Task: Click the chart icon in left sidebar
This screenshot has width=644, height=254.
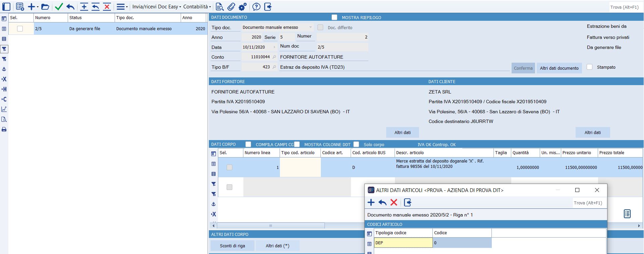Action: click(x=4, y=109)
